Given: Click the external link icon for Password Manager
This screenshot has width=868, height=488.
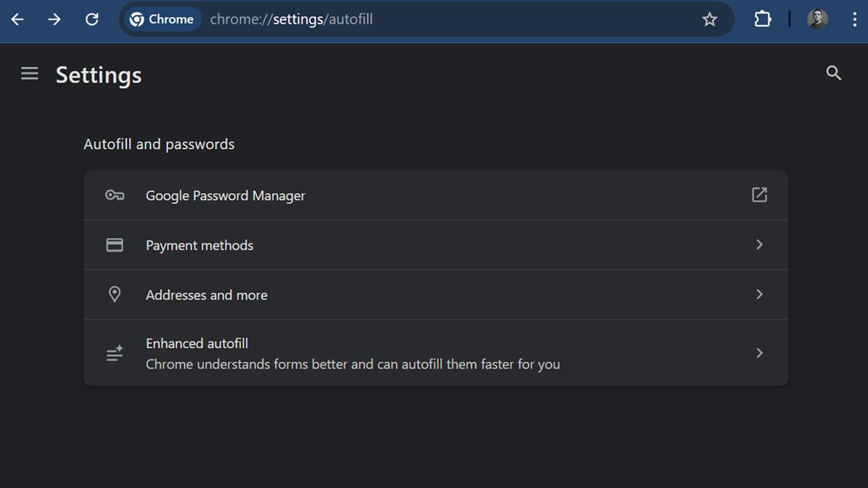Looking at the screenshot, I should [x=759, y=195].
